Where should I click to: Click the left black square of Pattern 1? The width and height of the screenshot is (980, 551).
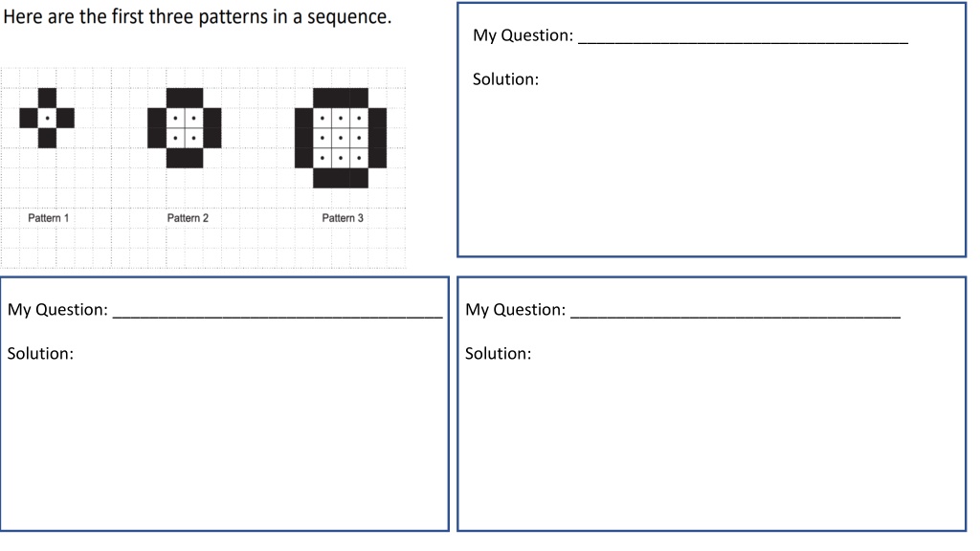(29, 118)
